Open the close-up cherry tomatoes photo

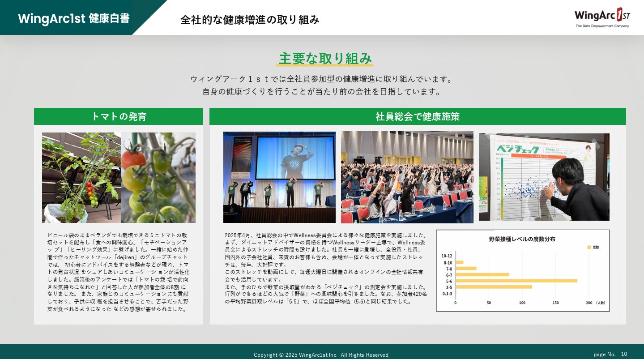coord(158,178)
